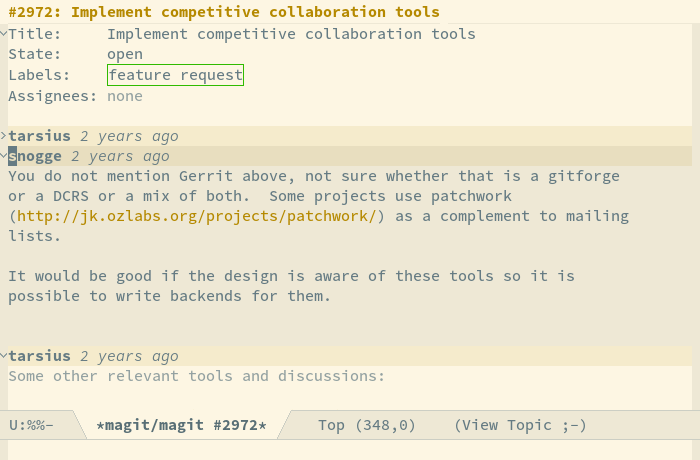This screenshot has height=460, width=700.
Task: Open the jk.ozlabs.org patchwork link
Action: click(x=197, y=216)
